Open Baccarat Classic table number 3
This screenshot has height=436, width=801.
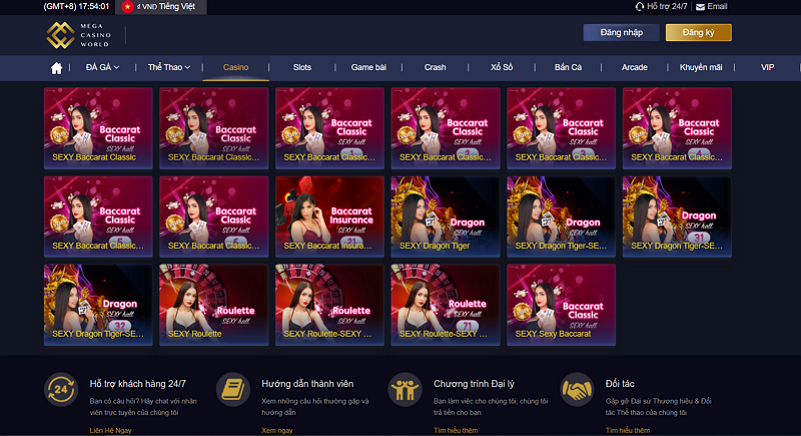(x=561, y=128)
